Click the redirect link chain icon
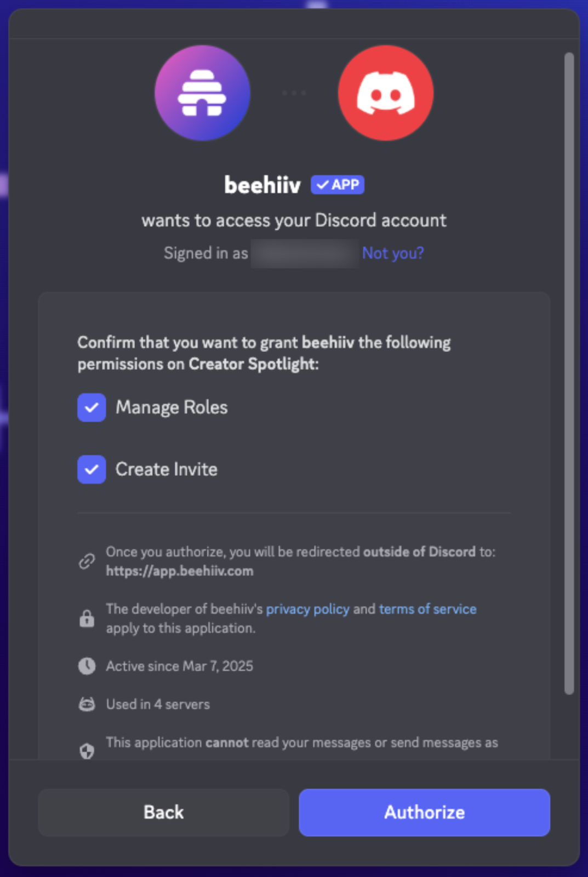Image resolution: width=588 pixels, height=877 pixels. point(87,561)
